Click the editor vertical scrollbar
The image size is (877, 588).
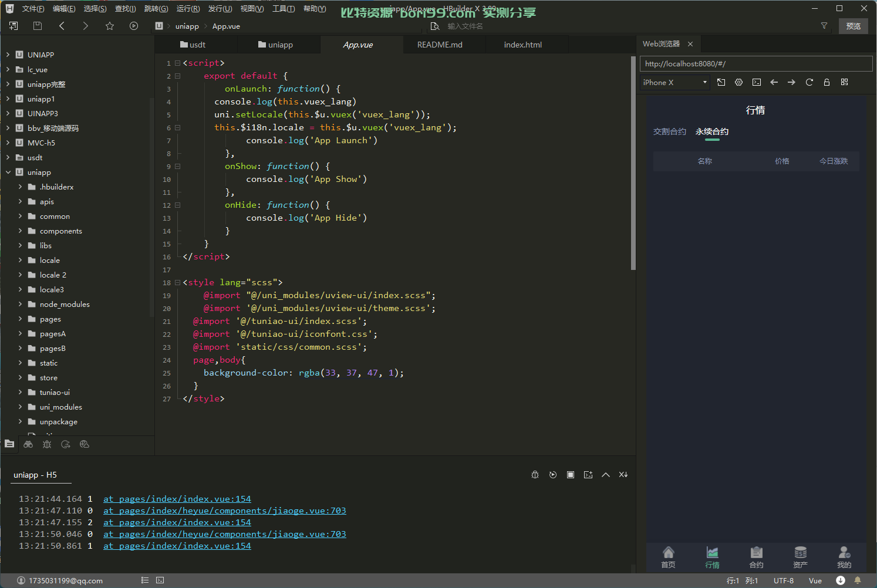(633, 163)
